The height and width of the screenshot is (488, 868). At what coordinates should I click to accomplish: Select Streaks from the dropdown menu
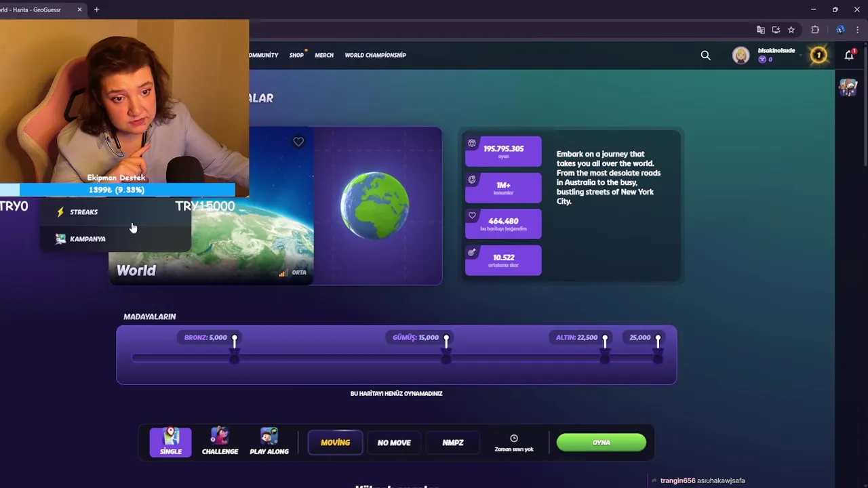115,212
